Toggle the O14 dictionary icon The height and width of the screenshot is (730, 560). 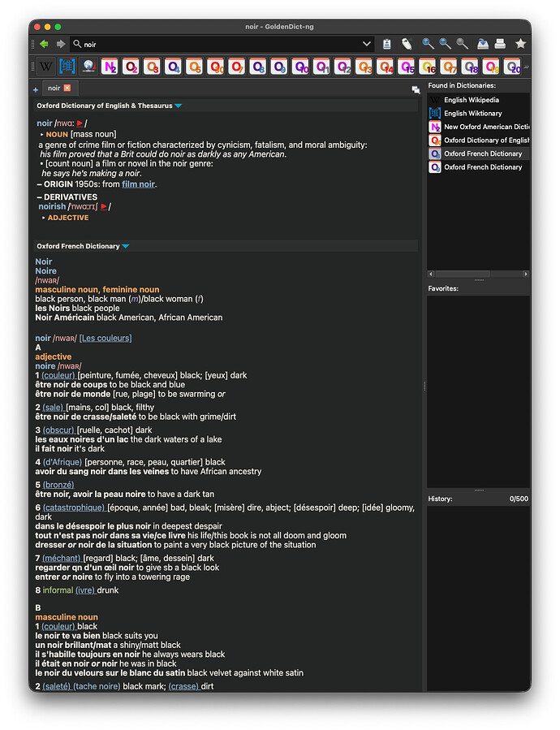385,67
